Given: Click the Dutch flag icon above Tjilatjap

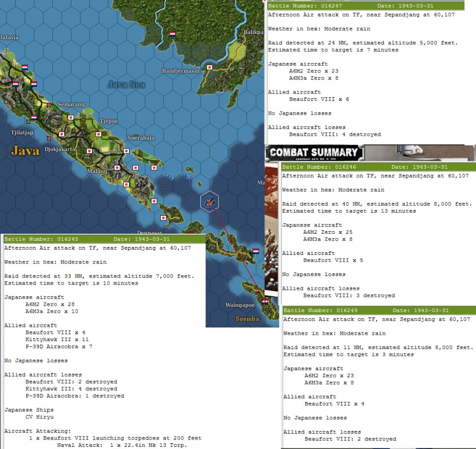Looking at the screenshot, I should pos(33,117).
